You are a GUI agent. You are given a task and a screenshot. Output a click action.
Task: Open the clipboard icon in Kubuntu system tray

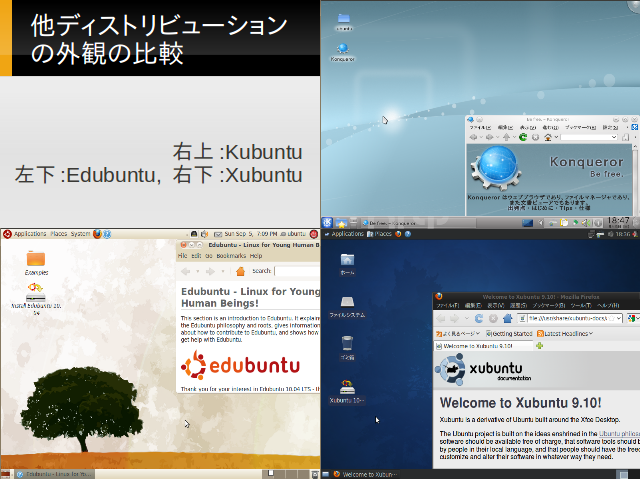564,223
